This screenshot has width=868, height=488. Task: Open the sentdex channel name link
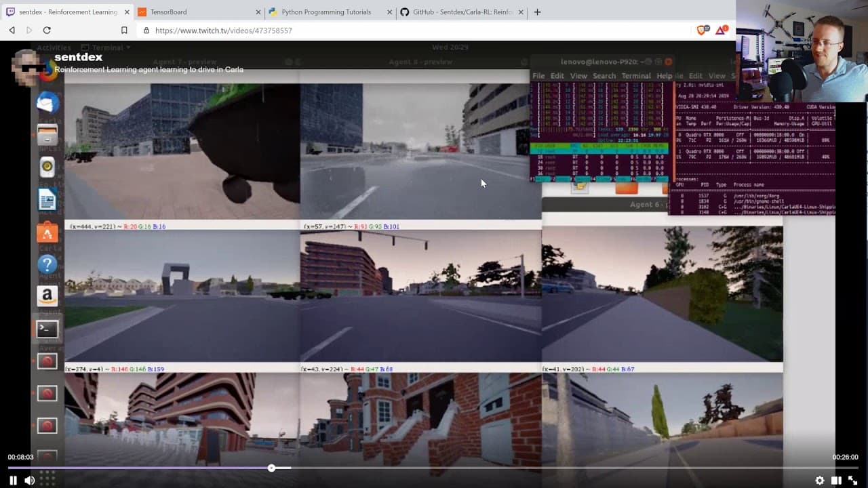(79, 57)
